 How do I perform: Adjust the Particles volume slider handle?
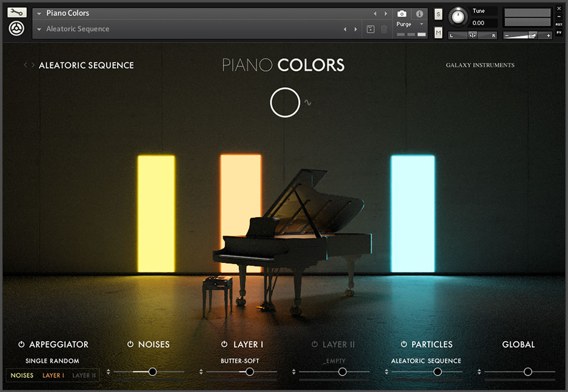pos(438,372)
